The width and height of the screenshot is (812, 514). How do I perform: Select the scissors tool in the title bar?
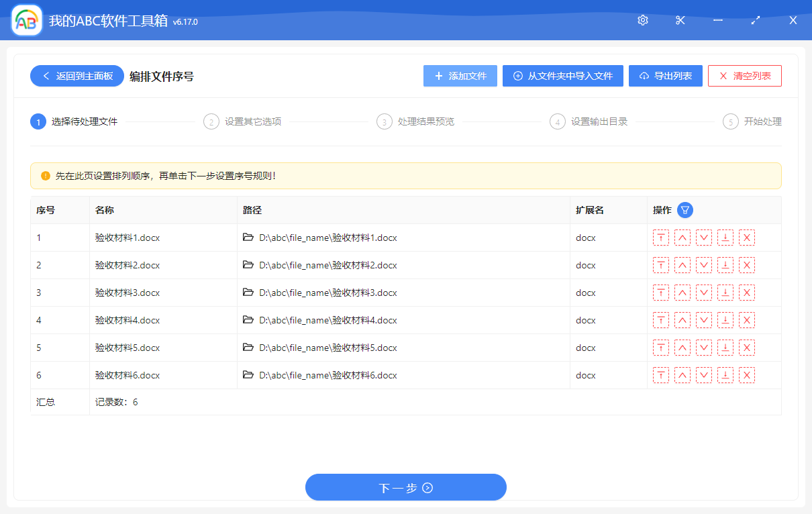pyautogui.click(x=680, y=20)
